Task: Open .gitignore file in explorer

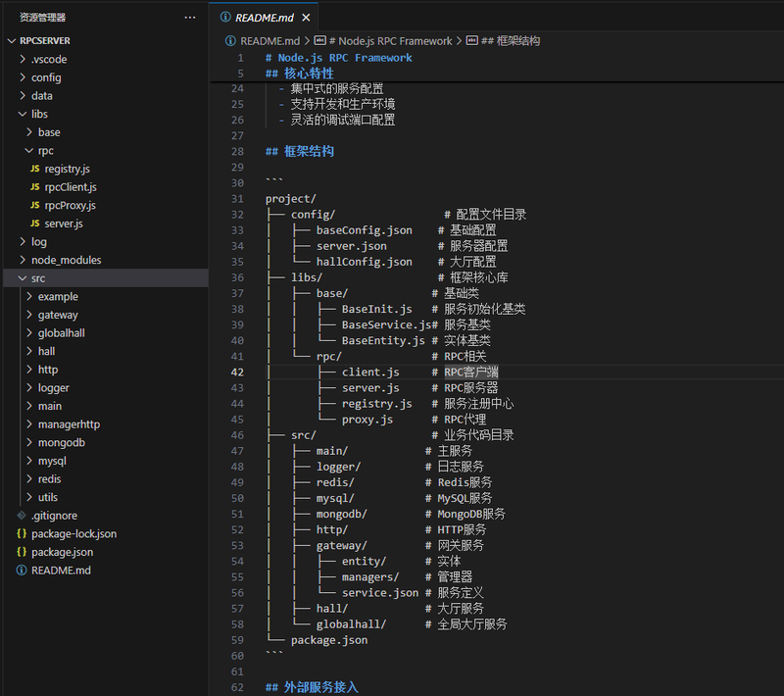Action: coord(54,516)
